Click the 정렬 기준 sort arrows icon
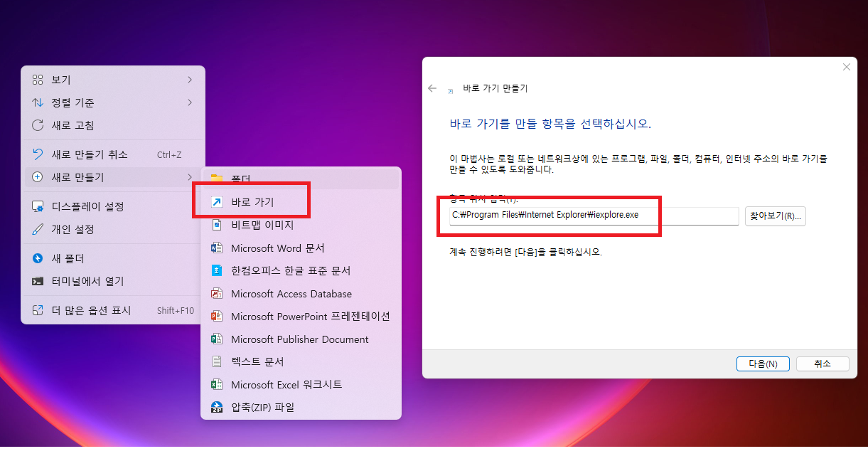The width and height of the screenshot is (868, 461). point(38,102)
